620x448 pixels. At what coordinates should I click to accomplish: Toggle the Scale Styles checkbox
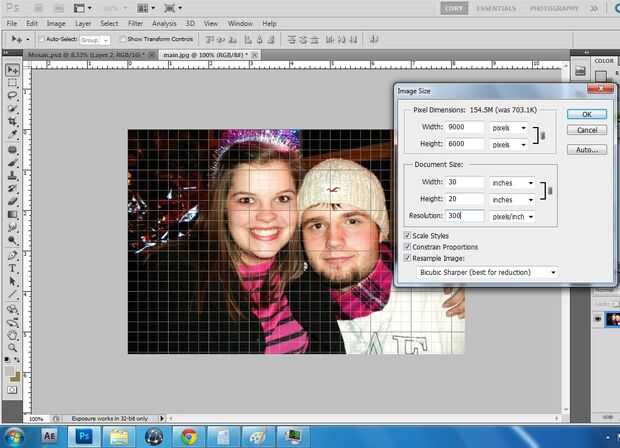point(406,236)
